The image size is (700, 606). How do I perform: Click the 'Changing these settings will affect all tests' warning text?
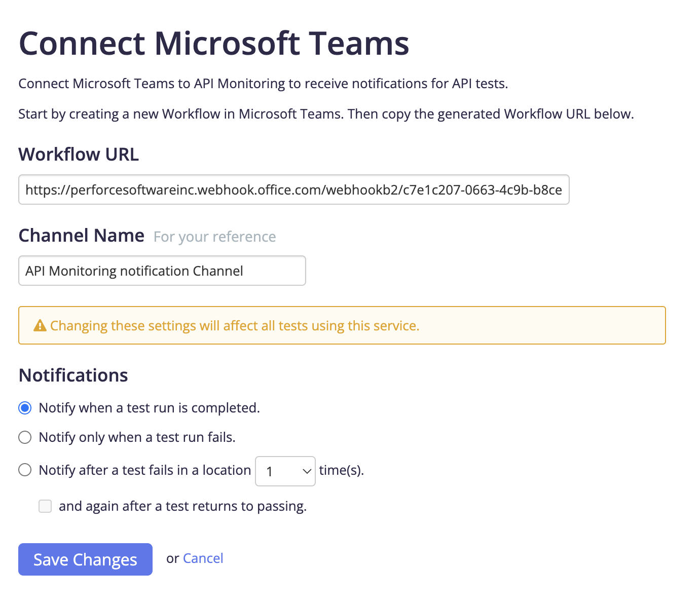point(235,325)
